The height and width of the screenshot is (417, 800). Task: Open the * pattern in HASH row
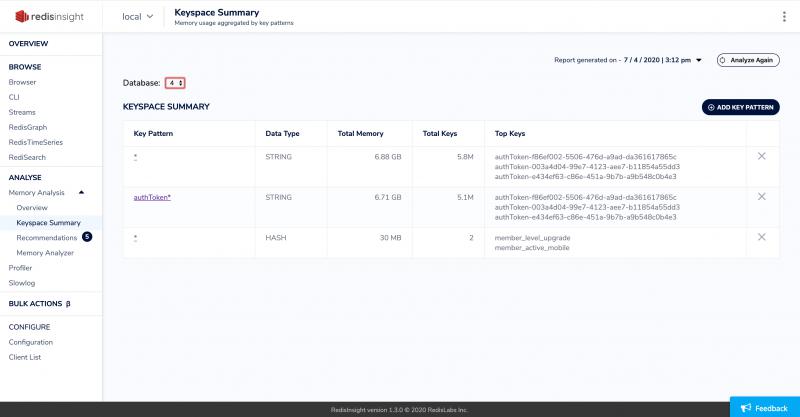[x=135, y=238]
